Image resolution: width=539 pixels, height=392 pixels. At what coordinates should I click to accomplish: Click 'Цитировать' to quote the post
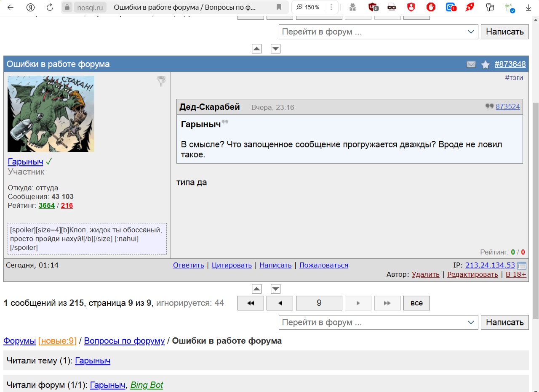(232, 265)
